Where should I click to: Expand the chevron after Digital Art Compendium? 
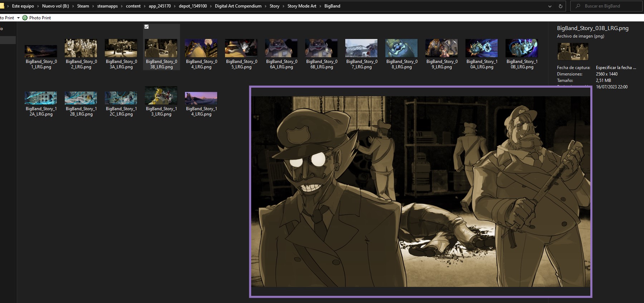(265, 6)
